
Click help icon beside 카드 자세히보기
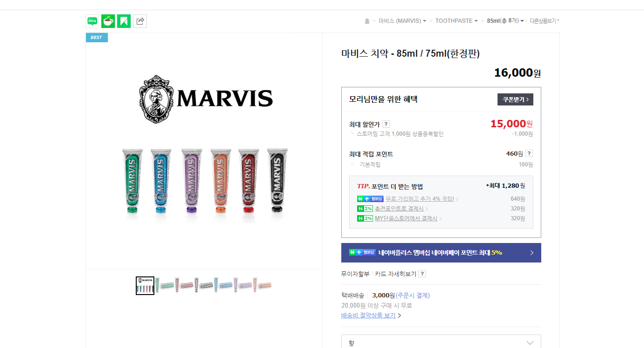(x=422, y=274)
